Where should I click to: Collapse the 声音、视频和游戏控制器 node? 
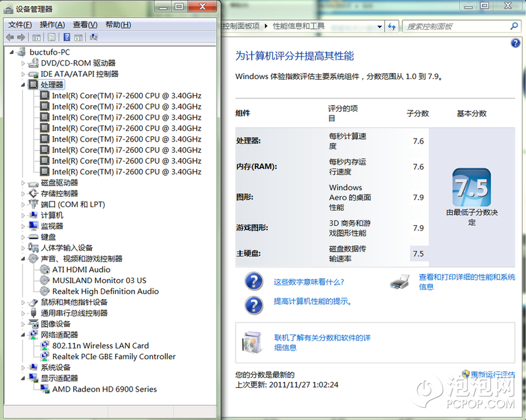coord(23,259)
